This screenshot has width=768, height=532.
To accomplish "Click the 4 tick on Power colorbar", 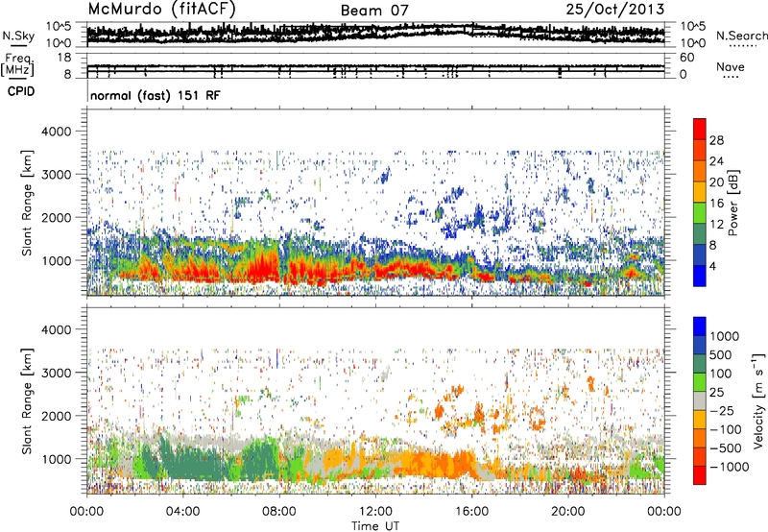I will 712,267.
